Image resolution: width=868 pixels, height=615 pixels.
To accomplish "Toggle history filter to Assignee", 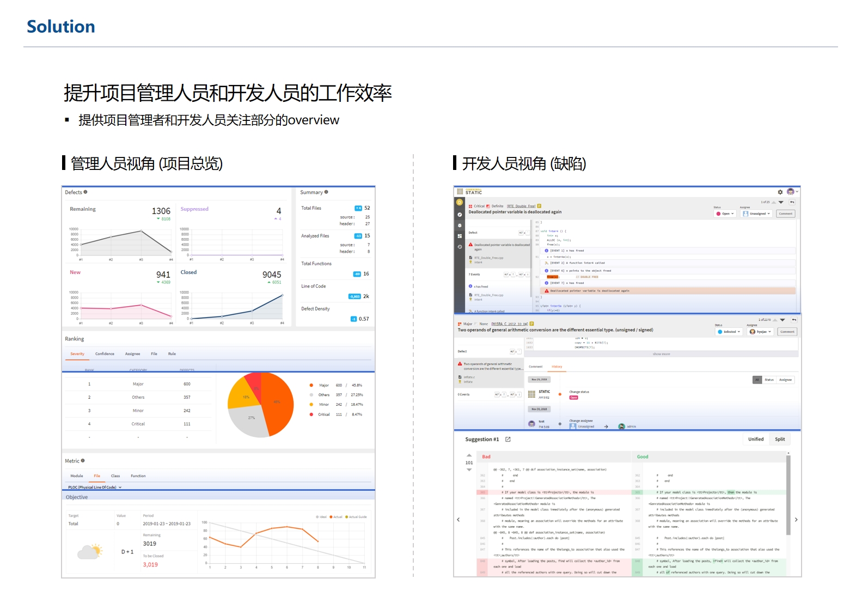I will pyautogui.click(x=785, y=380).
